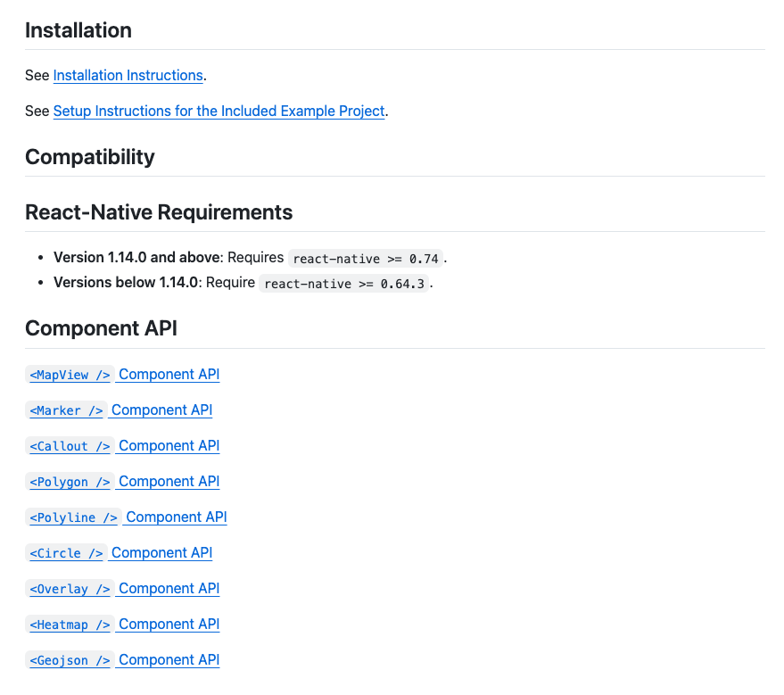Click the Compatibility section heading
The image size is (784, 695).
coord(90,157)
